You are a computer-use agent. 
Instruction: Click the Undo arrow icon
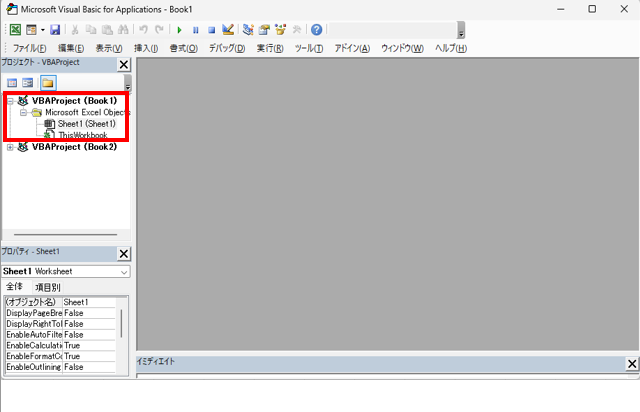click(x=143, y=30)
